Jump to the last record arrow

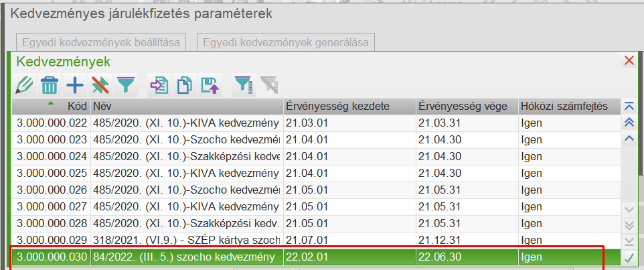point(629,241)
